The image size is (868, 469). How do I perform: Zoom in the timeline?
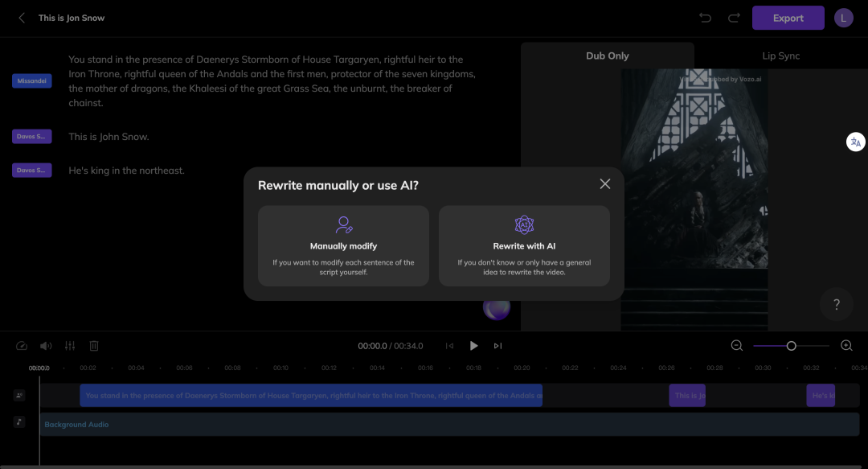846,346
